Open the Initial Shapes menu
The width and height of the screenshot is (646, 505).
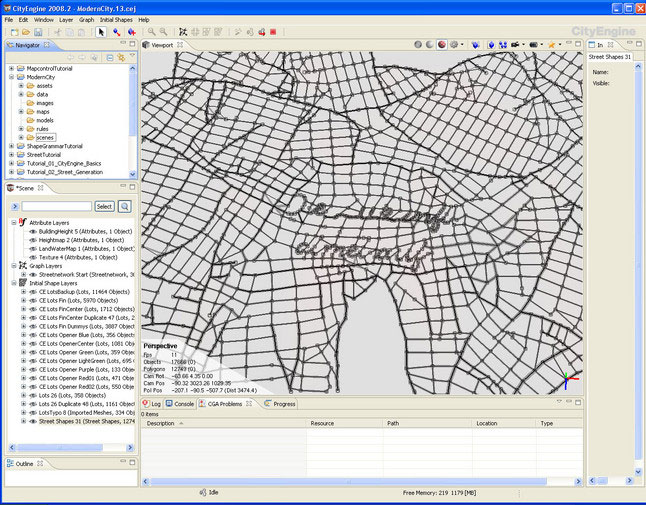(117, 19)
